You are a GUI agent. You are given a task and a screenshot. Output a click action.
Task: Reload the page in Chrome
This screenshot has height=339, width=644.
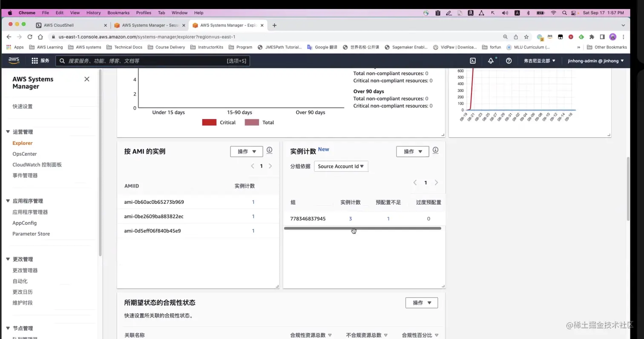[30, 37]
